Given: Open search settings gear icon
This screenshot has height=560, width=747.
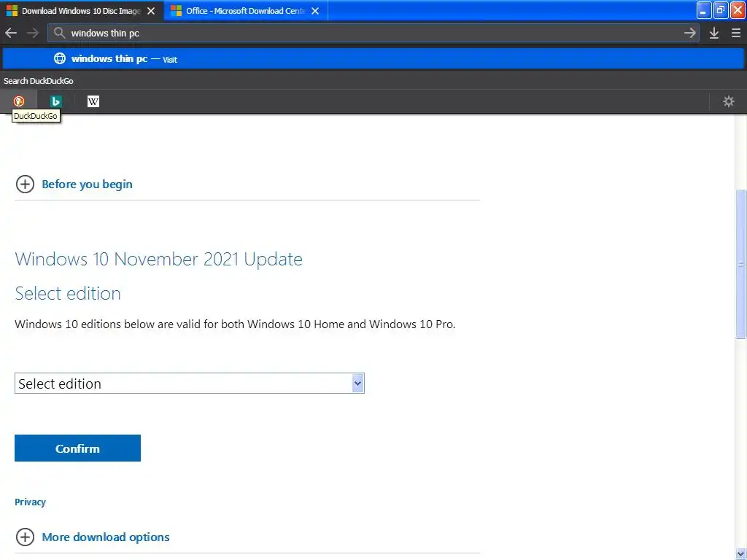Looking at the screenshot, I should pyautogui.click(x=729, y=101).
